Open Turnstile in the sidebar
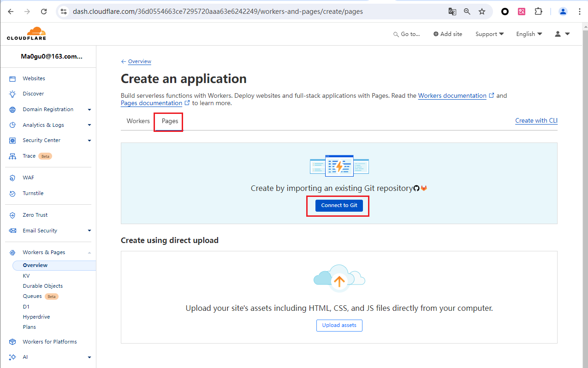 point(33,194)
